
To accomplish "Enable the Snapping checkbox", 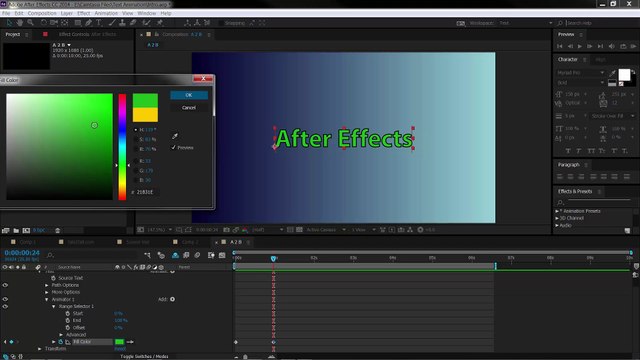I will pos(221,23).
